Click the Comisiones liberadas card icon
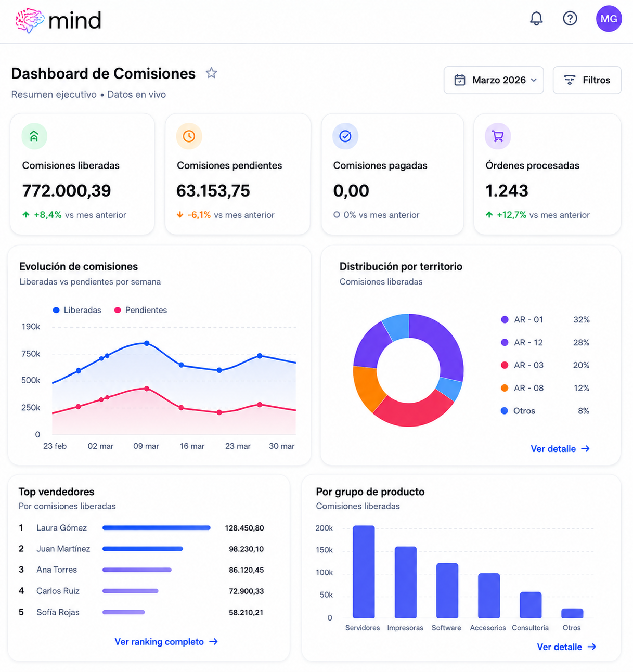633x672 pixels. point(34,136)
